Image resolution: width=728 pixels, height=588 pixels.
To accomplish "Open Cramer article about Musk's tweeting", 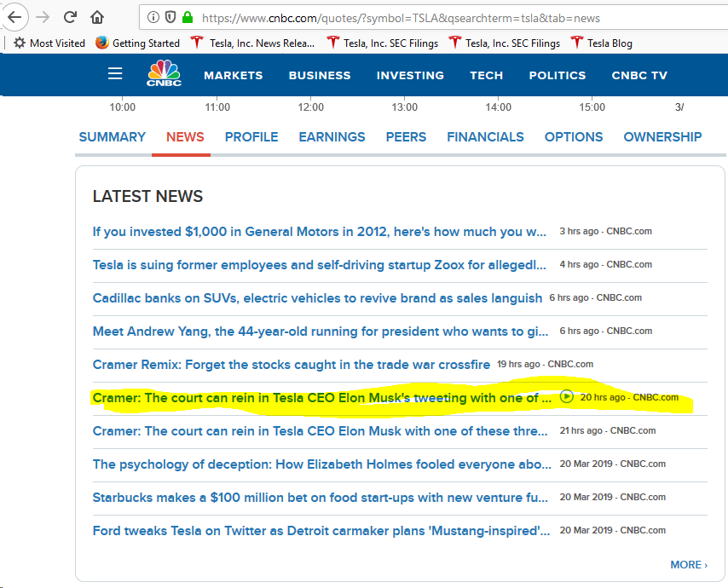I will (322, 398).
